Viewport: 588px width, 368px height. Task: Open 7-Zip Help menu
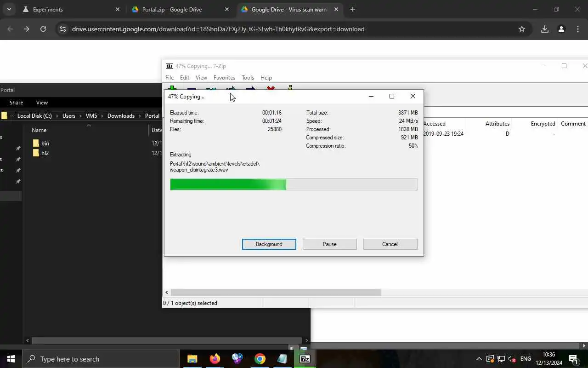pos(266,78)
